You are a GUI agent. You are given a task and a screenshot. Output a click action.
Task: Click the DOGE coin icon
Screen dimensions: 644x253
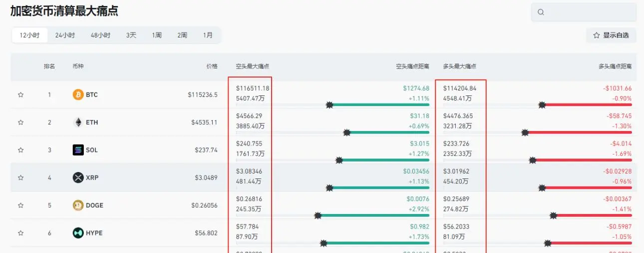pyautogui.click(x=78, y=205)
